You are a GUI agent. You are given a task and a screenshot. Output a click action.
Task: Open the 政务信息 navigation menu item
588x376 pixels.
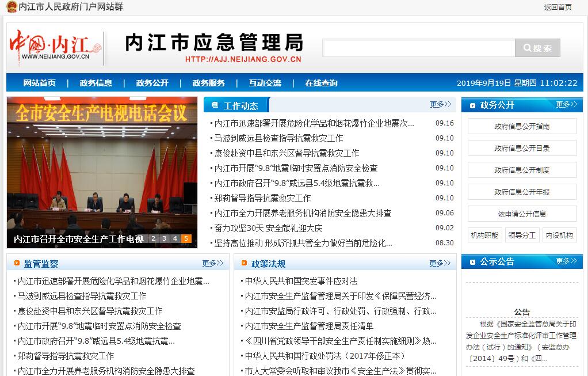[96, 83]
